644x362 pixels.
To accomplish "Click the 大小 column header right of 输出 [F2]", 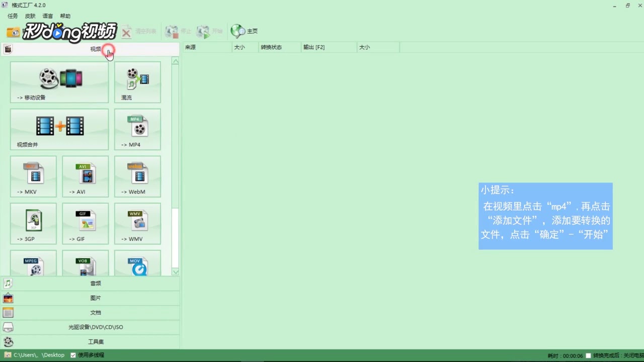I will (378, 47).
